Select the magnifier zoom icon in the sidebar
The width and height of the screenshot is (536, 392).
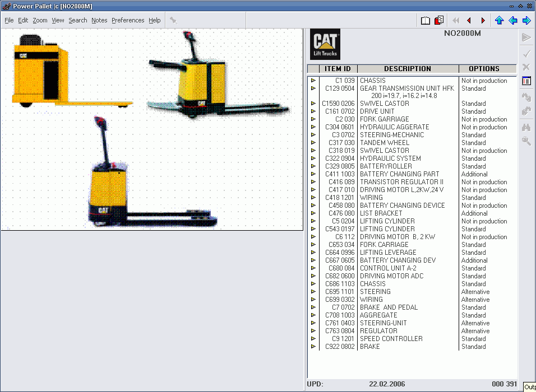[x=526, y=141]
